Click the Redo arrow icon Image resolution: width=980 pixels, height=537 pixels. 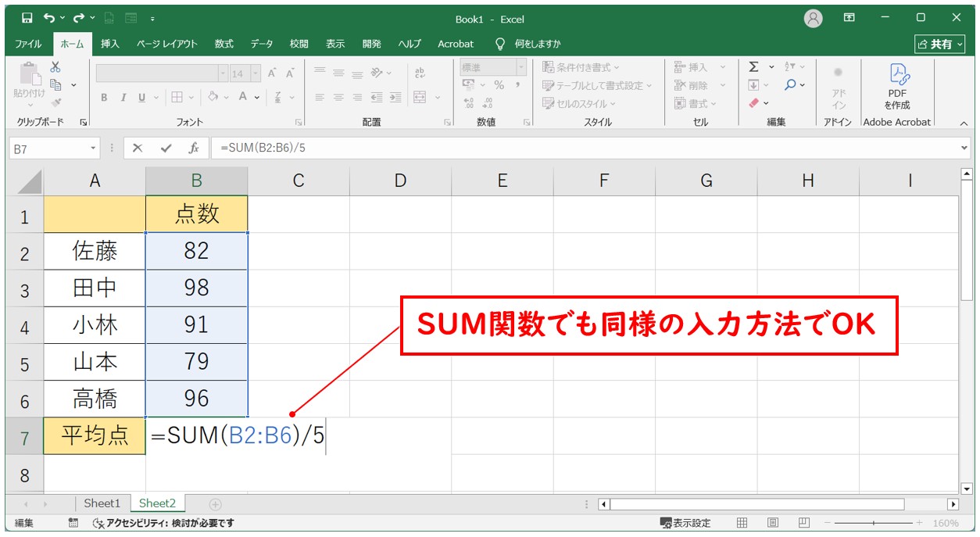tap(79, 17)
